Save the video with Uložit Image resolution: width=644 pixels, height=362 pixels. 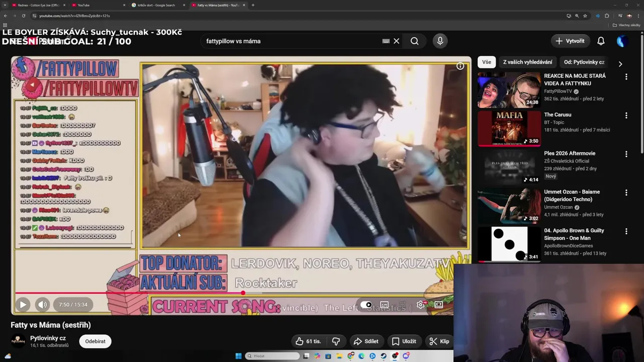[404, 341]
